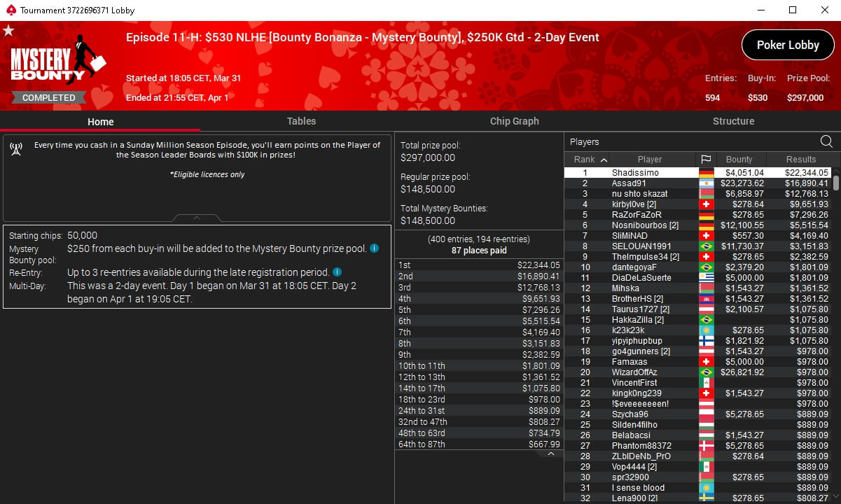This screenshot has height=504, width=841.
Task: Select player Silden4filho
Action: click(x=698, y=425)
